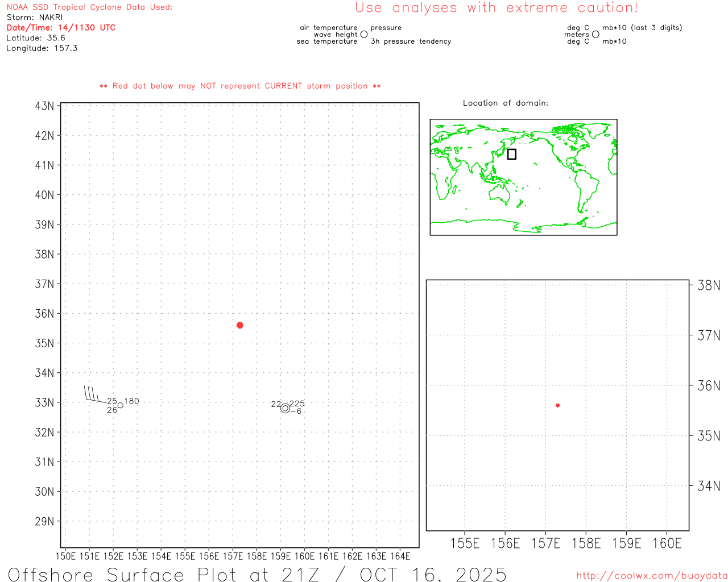Viewport: 728px width, 582px height.
Task: Click the 'Latitude: 35.6' line
Action: (x=36, y=38)
